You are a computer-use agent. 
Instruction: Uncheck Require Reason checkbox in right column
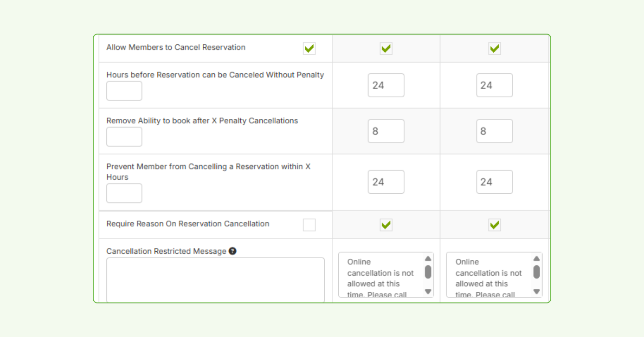pos(494,225)
